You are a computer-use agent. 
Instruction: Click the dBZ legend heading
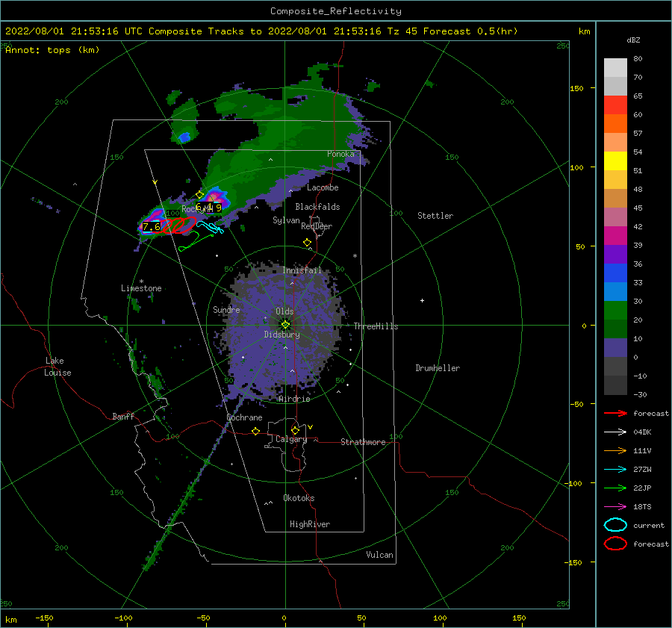tap(633, 40)
